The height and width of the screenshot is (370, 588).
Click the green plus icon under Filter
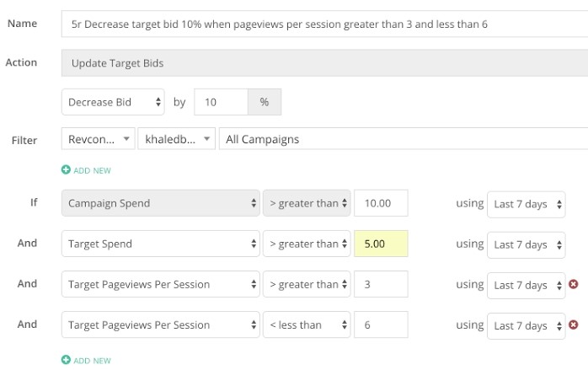66,170
